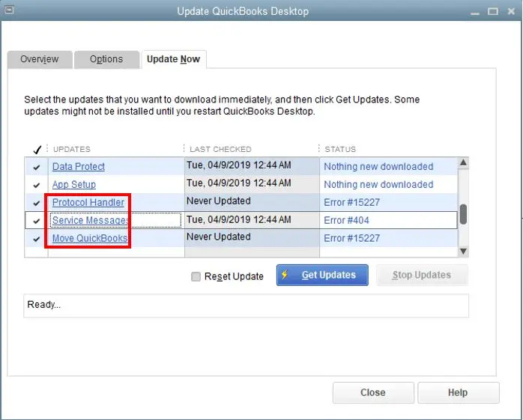Image resolution: width=523 pixels, height=420 pixels.
Task: Open Help for updating QuickBooks
Action: coord(459,392)
